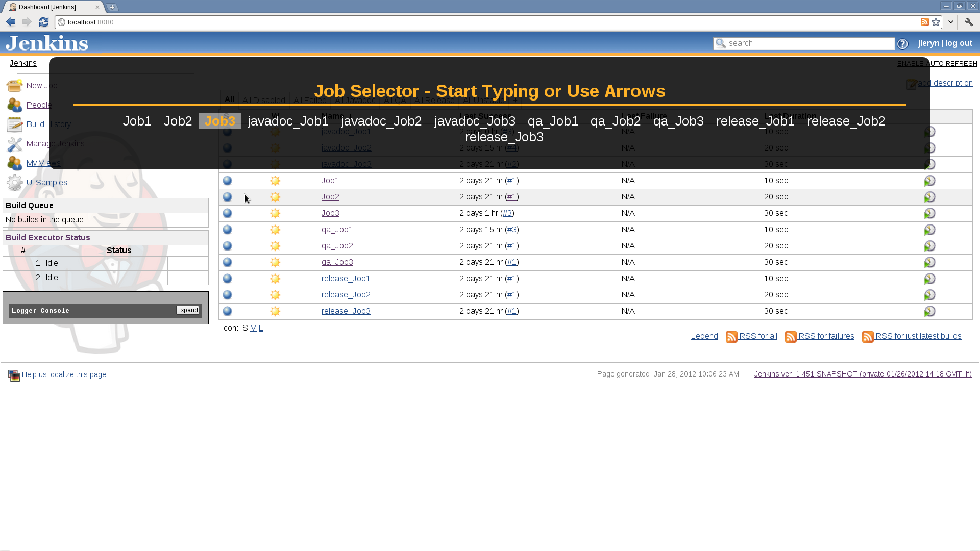
Task: Click the RSS for all feed icon
Action: 731,337
